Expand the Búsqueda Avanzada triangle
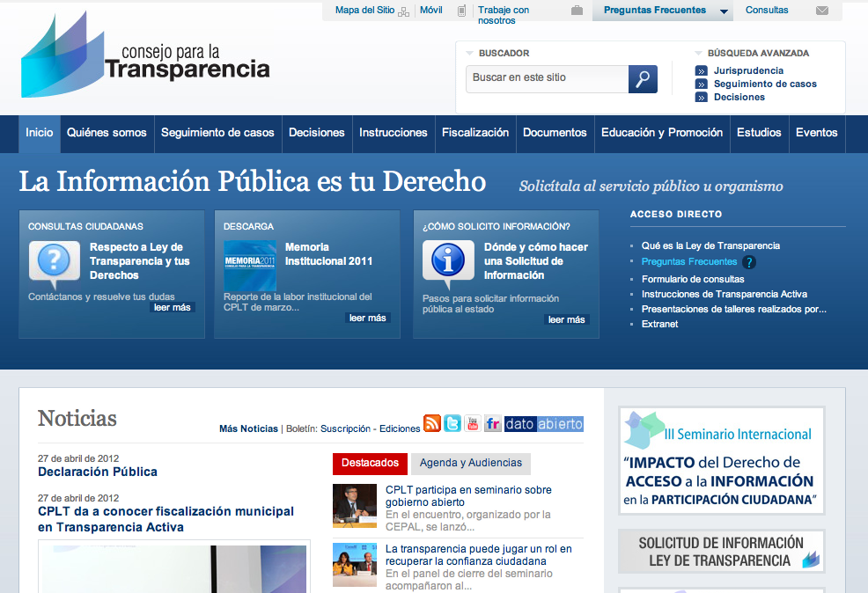The image size is (868, 593). pos(699,54)
